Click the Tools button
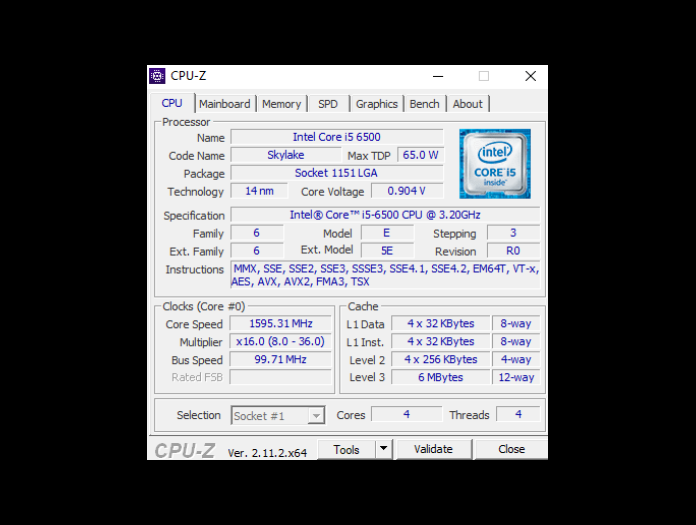This screenshot has width=696, height=525. 346,450
